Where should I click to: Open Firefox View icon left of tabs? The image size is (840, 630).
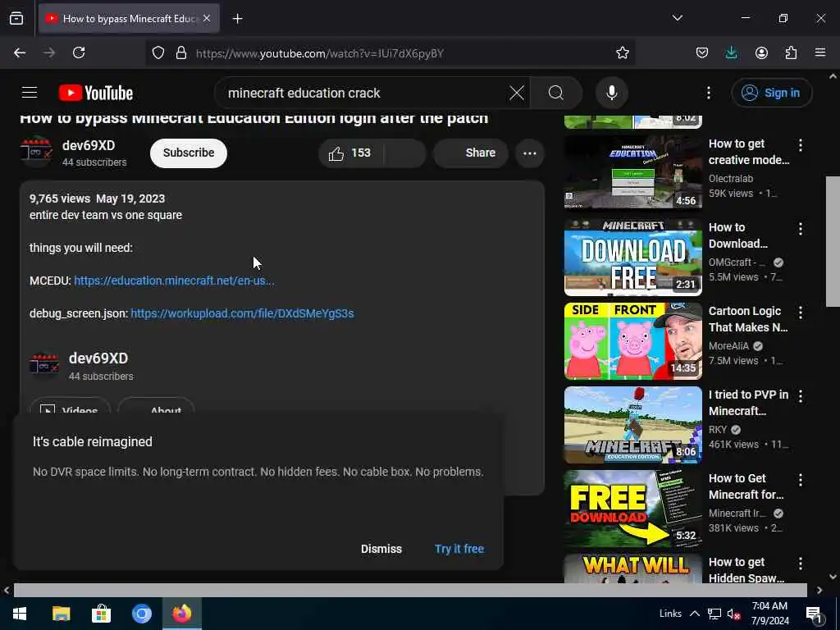[16, 18]
